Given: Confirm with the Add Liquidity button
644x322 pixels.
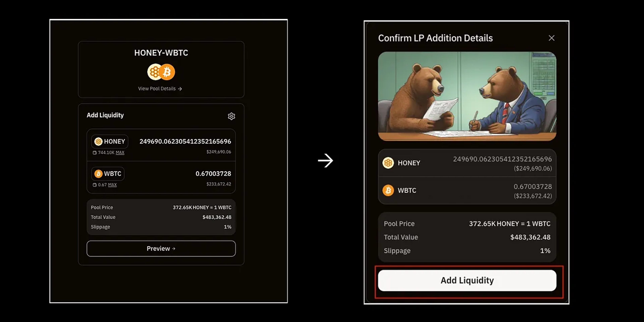Looking at the screenshot, I should (467, 281).
